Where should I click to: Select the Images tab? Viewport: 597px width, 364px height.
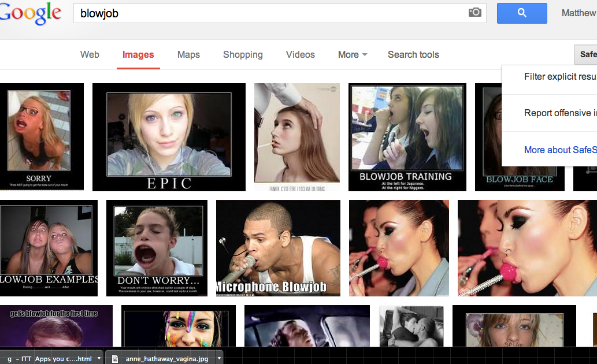[x=138, y=55]
